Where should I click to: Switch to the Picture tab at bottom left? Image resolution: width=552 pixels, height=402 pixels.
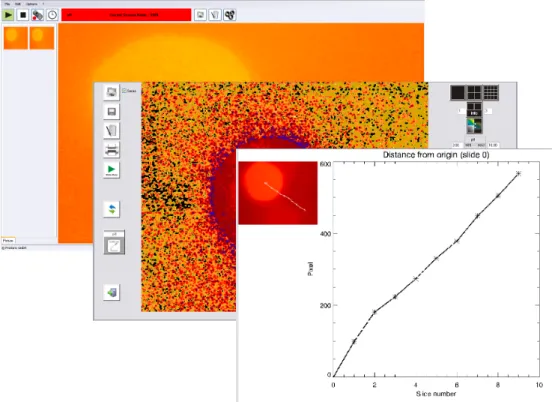click(8, 241)
